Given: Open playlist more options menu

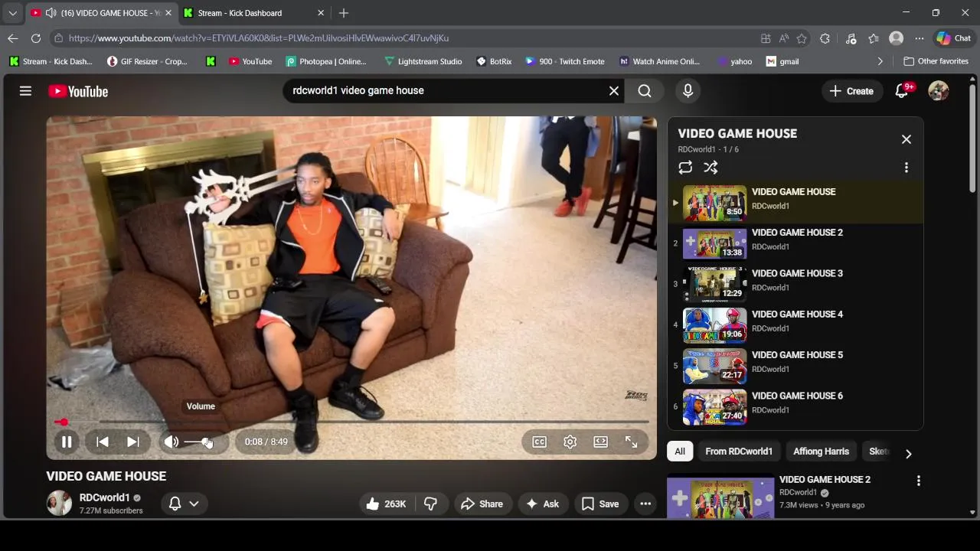Looking at the screenshot, I should click(x=906, y=168).
